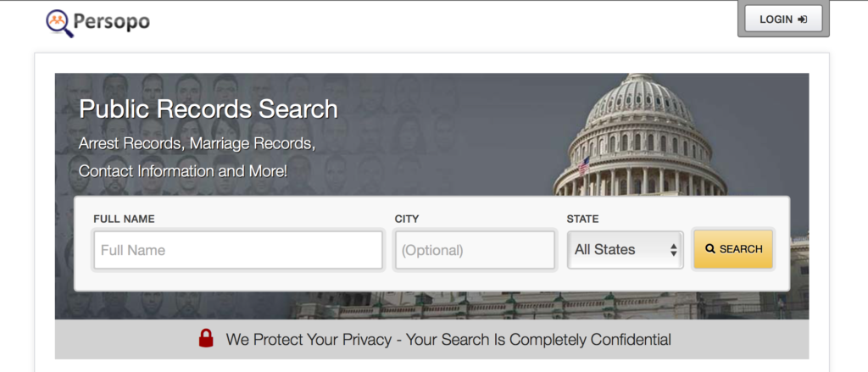Viewport: 868px width, 372px height.
Task: Click the red padlock privacy icon
Action: [x=206, y=339]
